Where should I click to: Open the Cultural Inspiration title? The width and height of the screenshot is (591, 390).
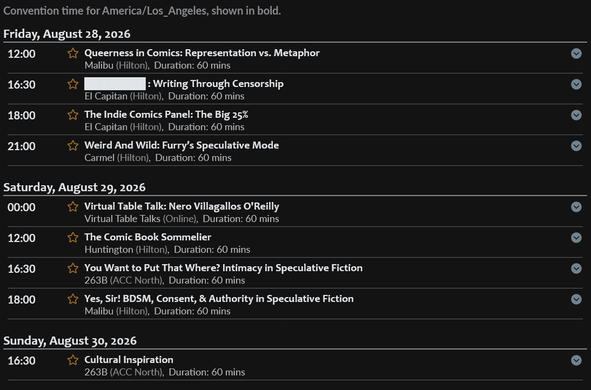point(129,360)
